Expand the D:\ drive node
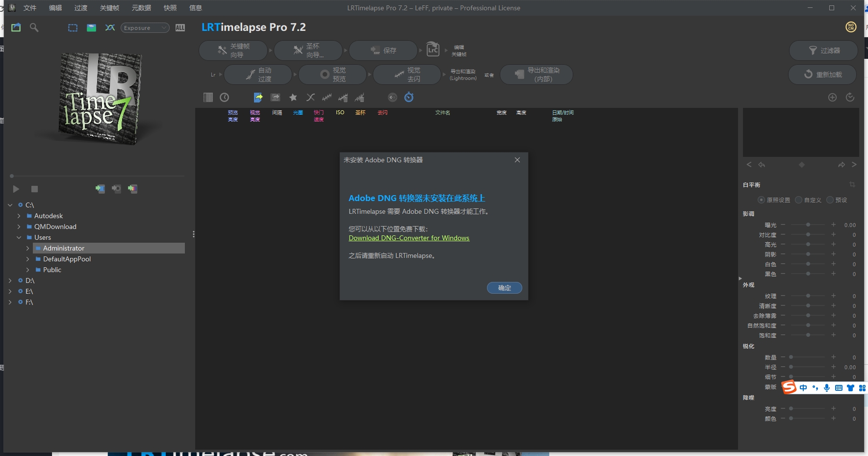Image resolution: width=868 pixels, height=456 pixels. coord(10,281)
